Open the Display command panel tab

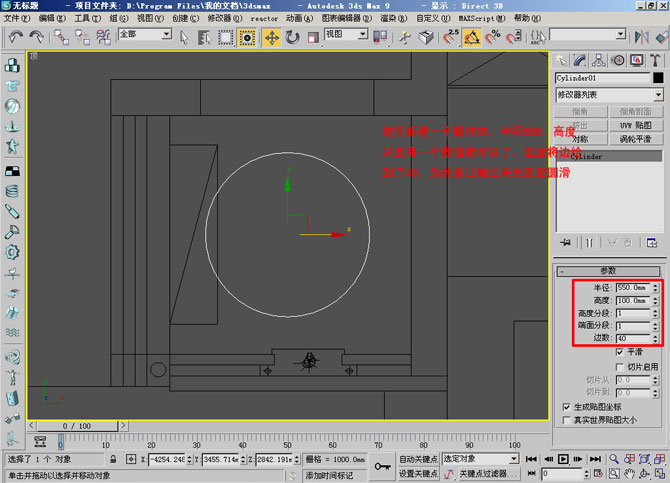tap(636, 61)
